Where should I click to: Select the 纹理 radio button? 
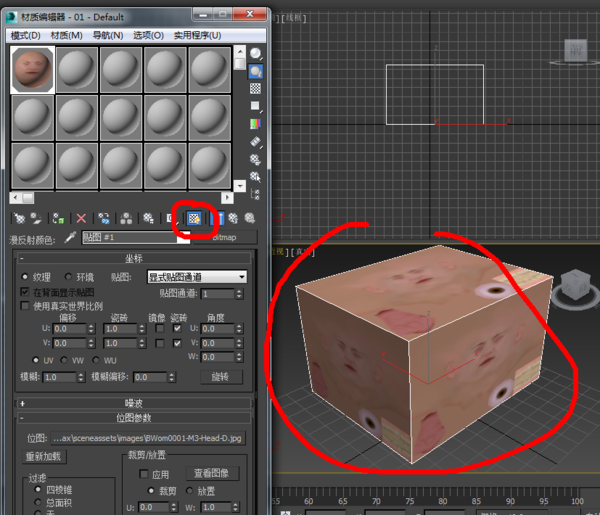point(25,276)
